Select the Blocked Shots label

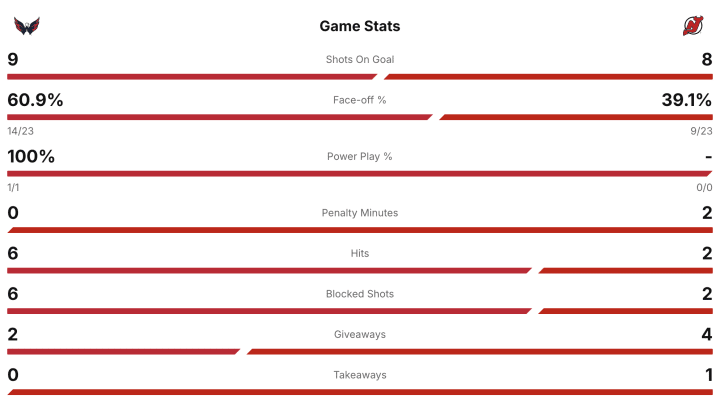(x=360, y=294)
